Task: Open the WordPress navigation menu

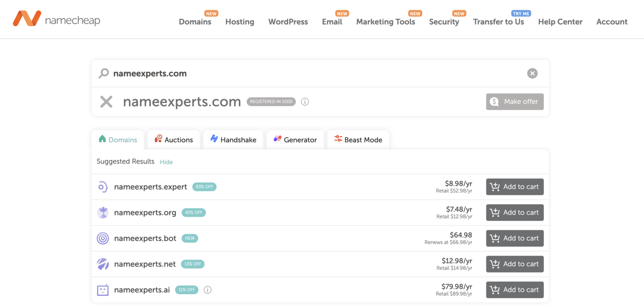Action: (288, 22)
